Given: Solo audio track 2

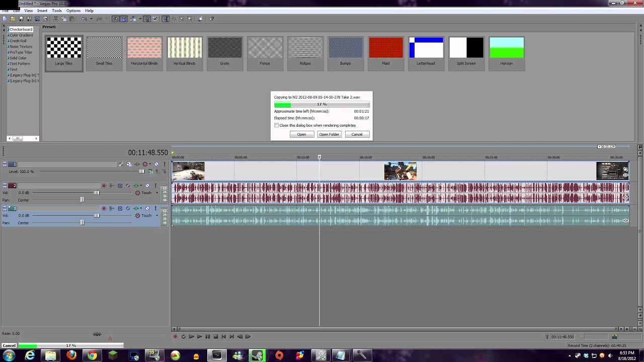Looking at the screenshot, I should [155, 186].
